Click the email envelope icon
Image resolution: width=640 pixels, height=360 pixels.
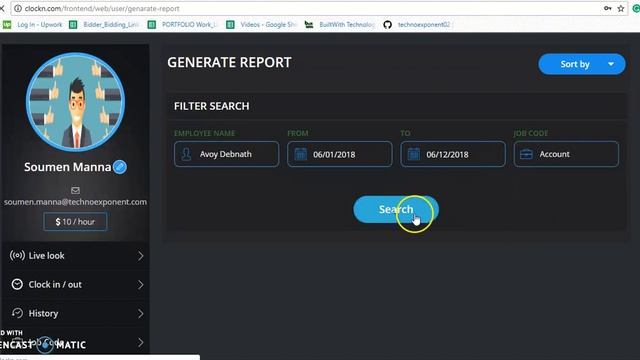click(x=76, y=191)
